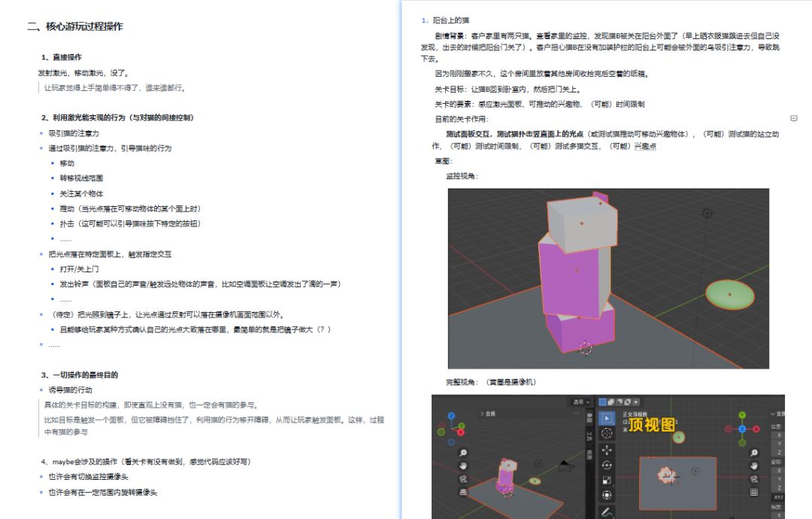Choose the 'invert selection' mode icon

pos(627,402)
